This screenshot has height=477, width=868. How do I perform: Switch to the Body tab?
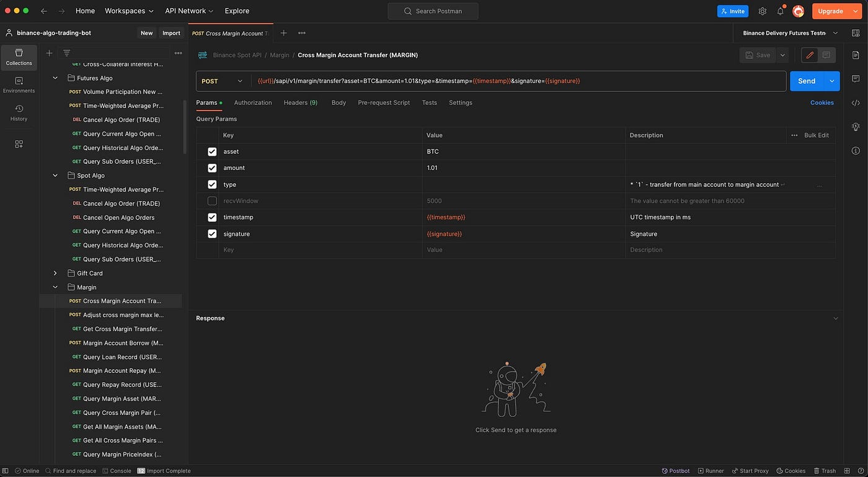pyautogui.click(x=339, y=102)
